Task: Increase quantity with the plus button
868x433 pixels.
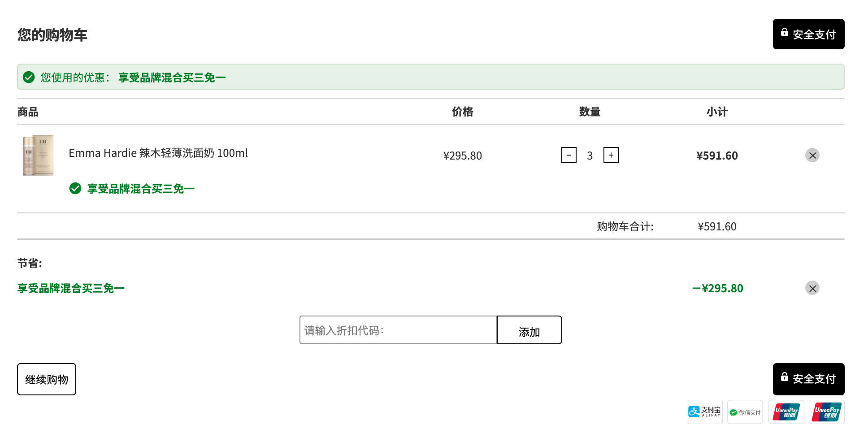Action: 611,155
